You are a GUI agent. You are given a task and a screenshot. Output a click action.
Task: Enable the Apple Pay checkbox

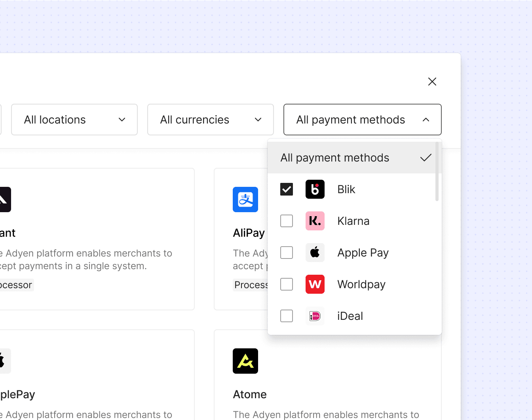pos(287,253)
